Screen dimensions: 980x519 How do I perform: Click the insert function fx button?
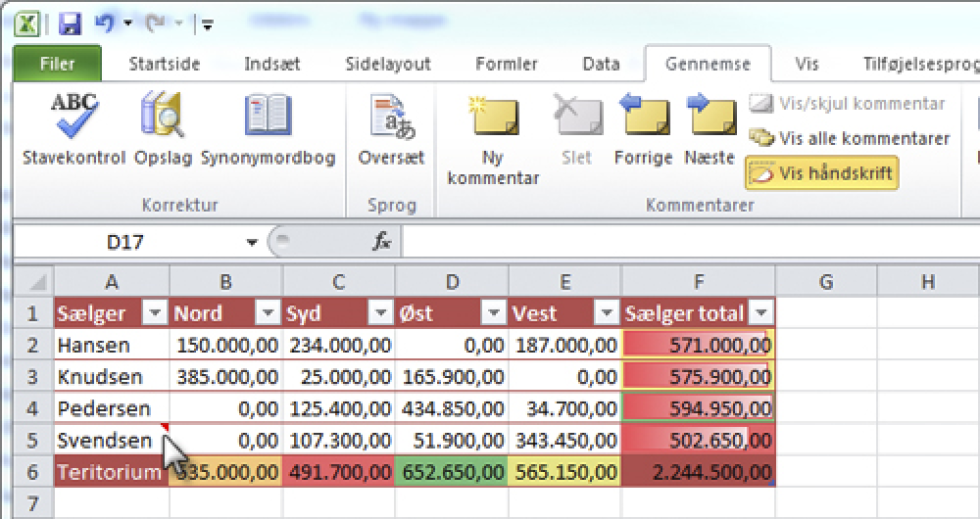[381, 242]
